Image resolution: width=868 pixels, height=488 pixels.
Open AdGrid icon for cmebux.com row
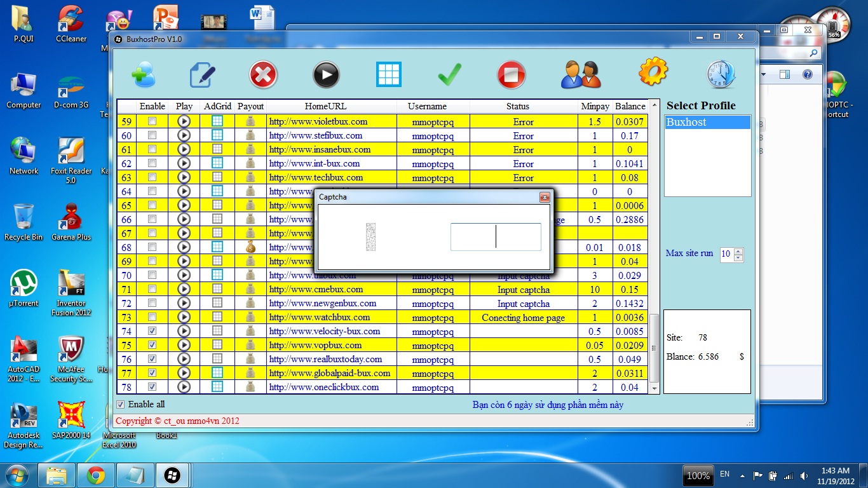click(217, 289)
